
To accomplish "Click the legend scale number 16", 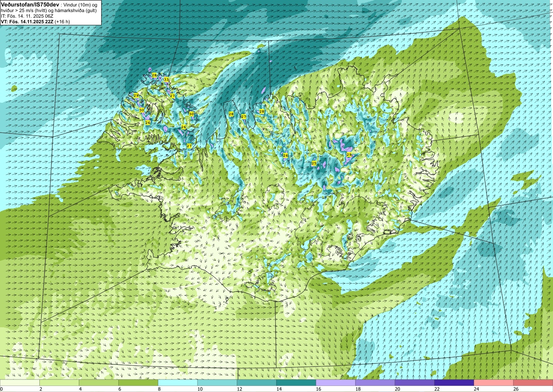I will pos(318,389).
